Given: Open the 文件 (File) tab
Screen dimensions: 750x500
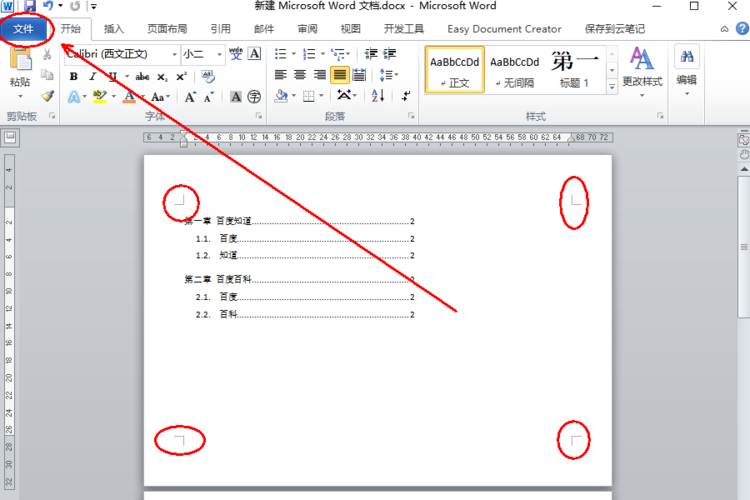Looking at the screenshot, I should tap(23, 29).
